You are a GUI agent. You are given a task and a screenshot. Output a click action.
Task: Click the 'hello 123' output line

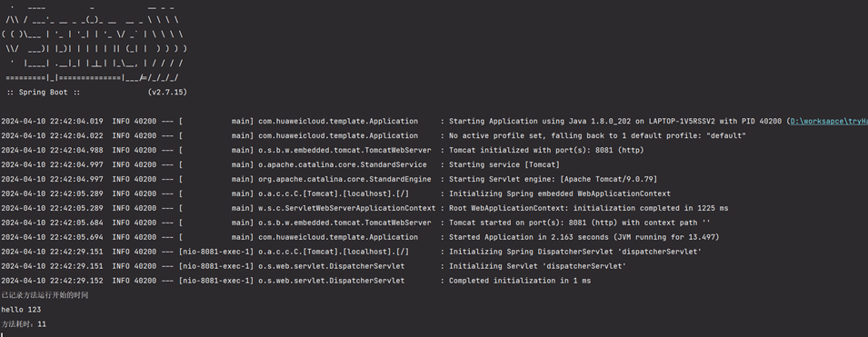[21, 310]
